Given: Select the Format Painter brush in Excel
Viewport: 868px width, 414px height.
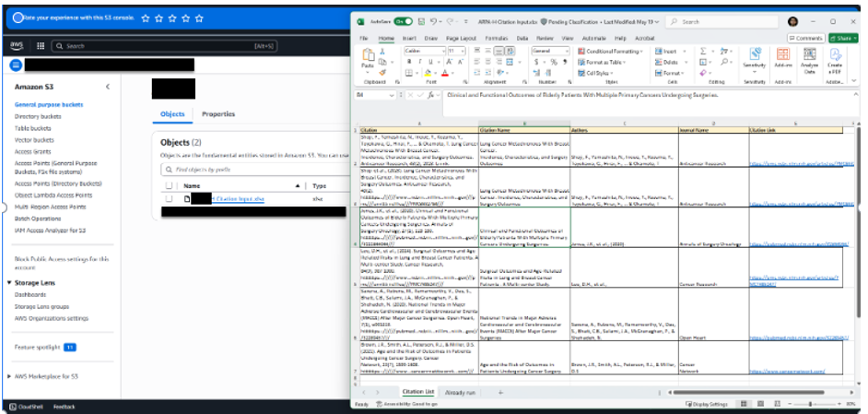Looking at the screenshot, I should 382,73.
